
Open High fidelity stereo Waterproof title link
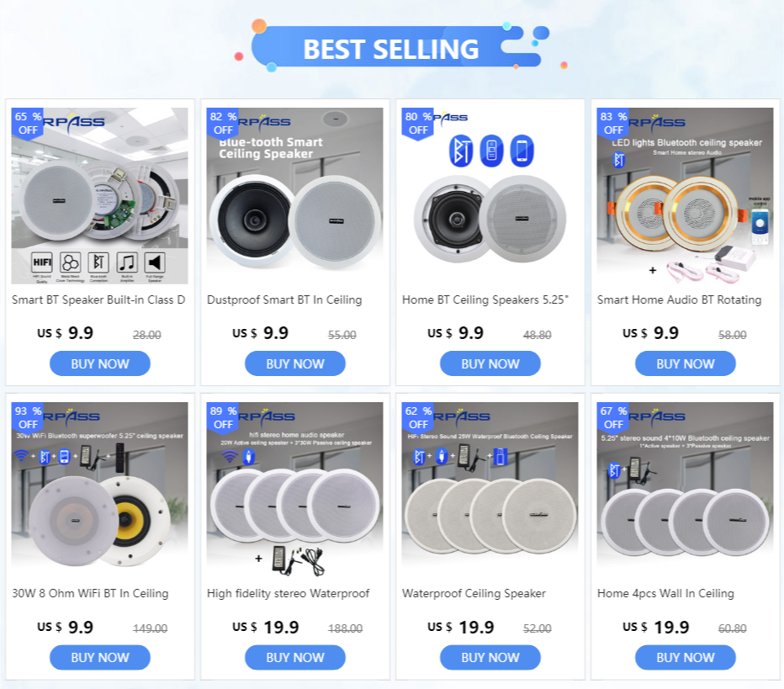pyautogui.click(x=288, y=593)
